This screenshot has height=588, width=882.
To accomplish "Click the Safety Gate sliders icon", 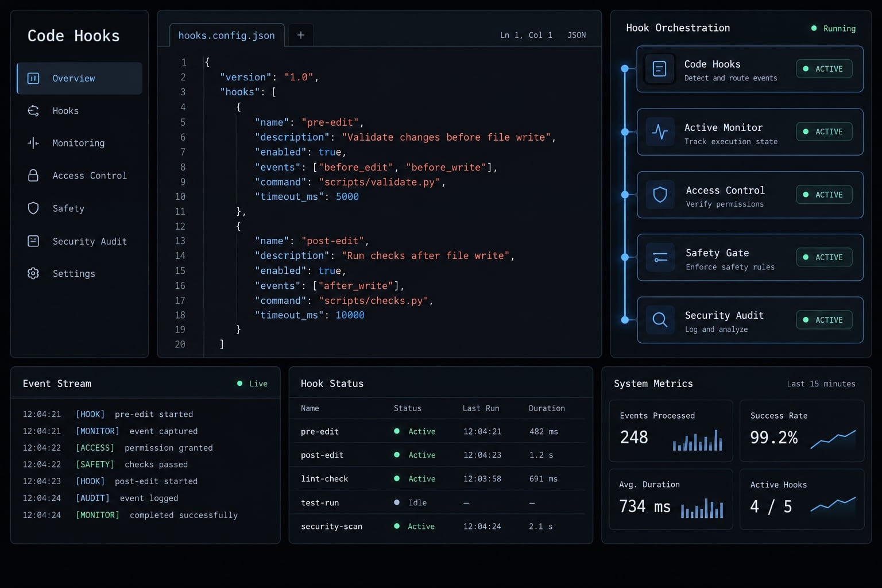I will click(x=660, y=257).
